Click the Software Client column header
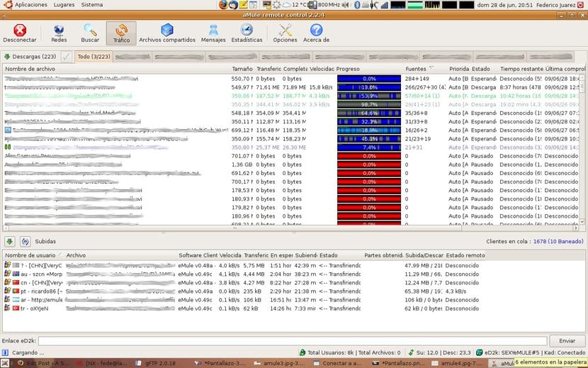Image resolution: width=588 pixels, height=368 pixels. tap(198, 255)
